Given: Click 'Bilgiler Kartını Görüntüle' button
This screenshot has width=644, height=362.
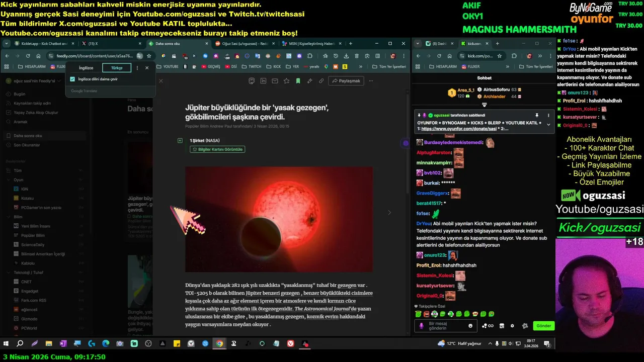Looking at the screenshot, I should [217, 149].
